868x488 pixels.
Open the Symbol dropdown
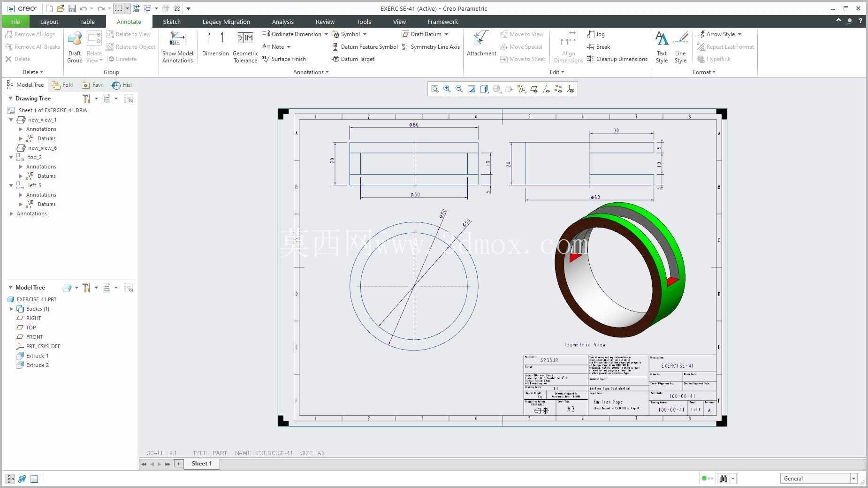click(x=365, y=34)
